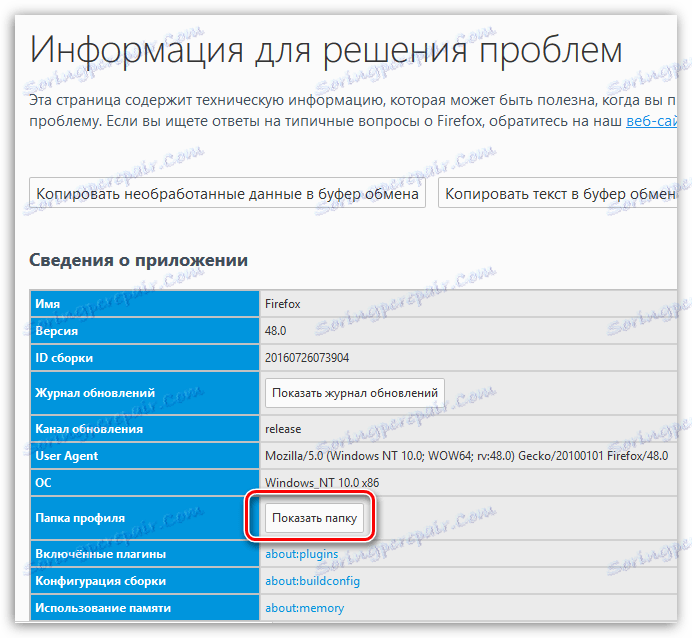Select the Mozilla/5.0 user agent string
The height and width of the screenshot is (638, 692).
(x=466, y=456)
